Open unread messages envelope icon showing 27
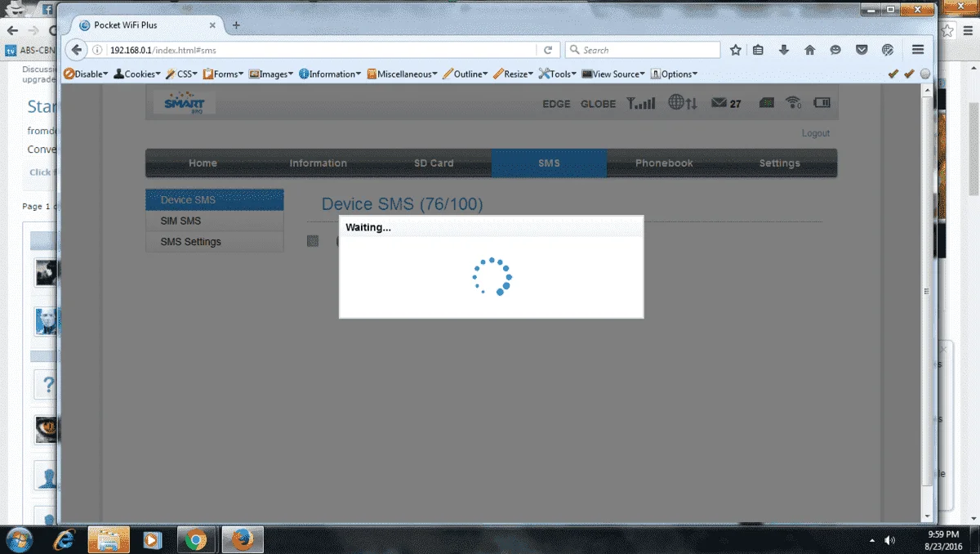 [x=726, y=104]
